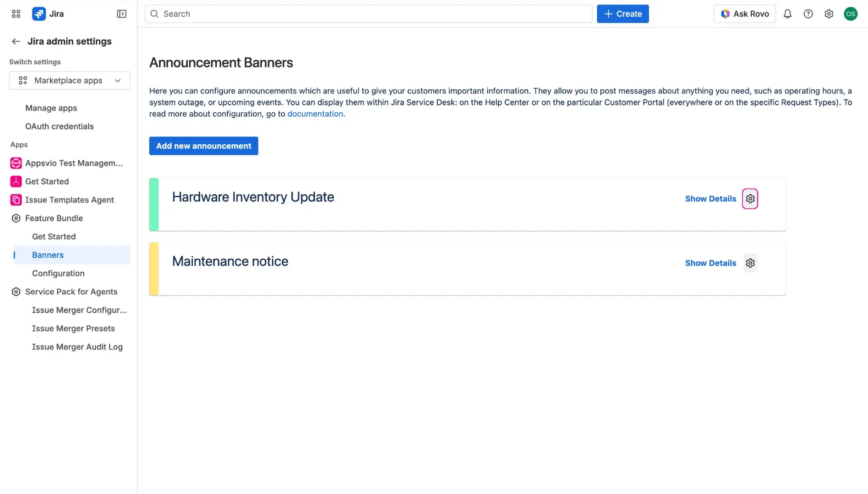Open notifications bell
Image resolution: width=868 pixels, height=494 pixels.
[788, 14]
